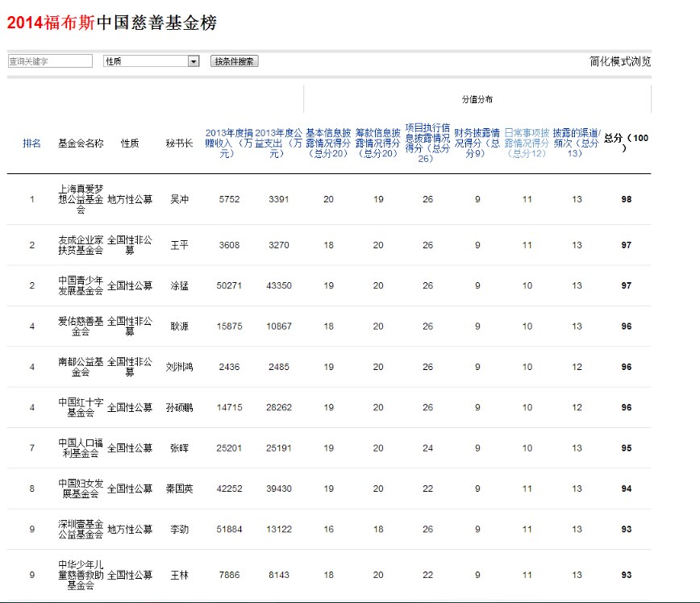The height and width of the screenshot is (603, 700).
Task: Switch to 简化模式浏览 simplified view
Action: pos(619,60)
